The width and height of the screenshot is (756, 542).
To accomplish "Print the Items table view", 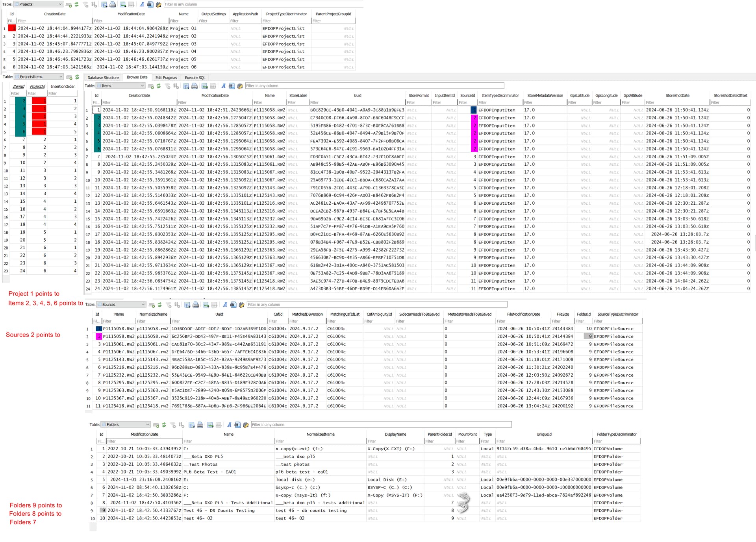I will click(x=195, y=86).
